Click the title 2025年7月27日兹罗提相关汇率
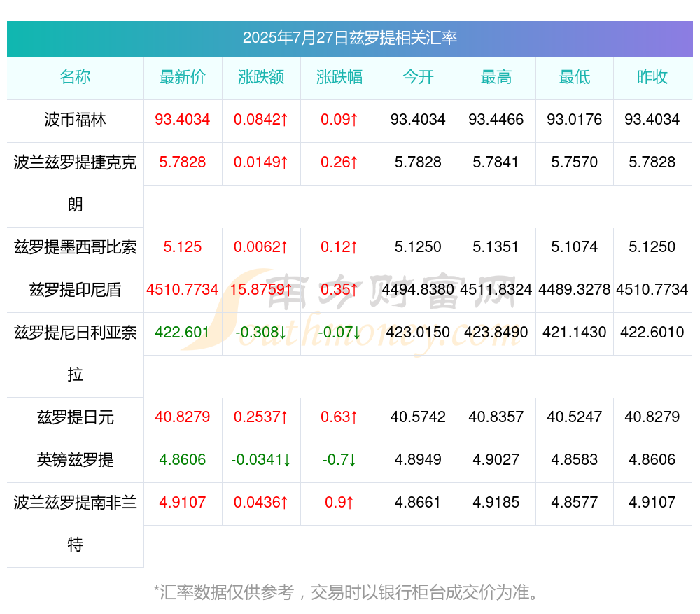Screen dimensions: 700x614 [x=349, y=38]
